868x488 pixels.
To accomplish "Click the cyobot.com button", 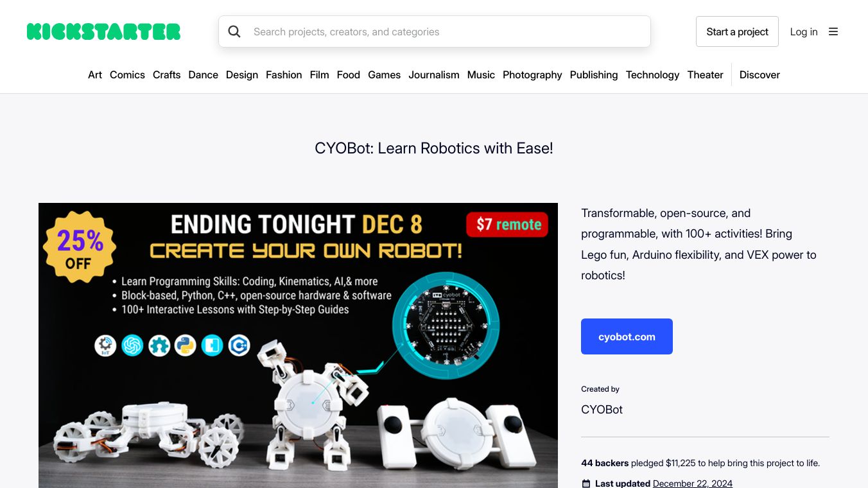I will tap(627, 336).
